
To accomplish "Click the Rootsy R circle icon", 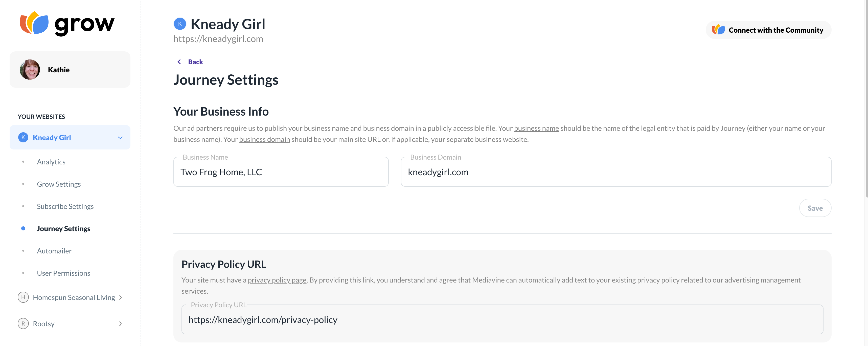I will [23, 324].
